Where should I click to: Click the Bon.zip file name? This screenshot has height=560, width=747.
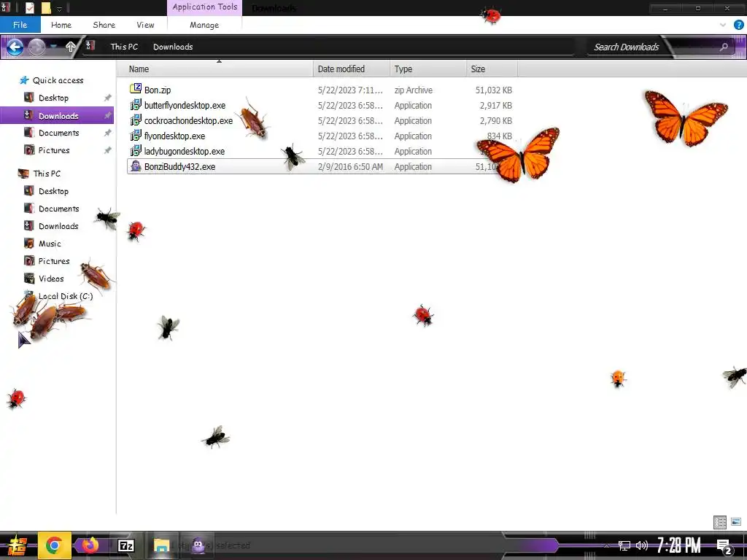[158, 90]
